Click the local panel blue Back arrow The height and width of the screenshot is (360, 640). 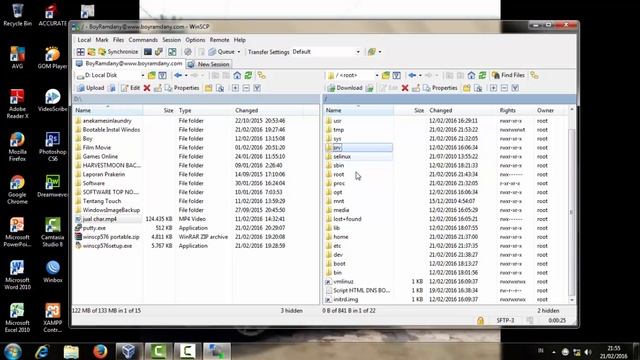178,75
